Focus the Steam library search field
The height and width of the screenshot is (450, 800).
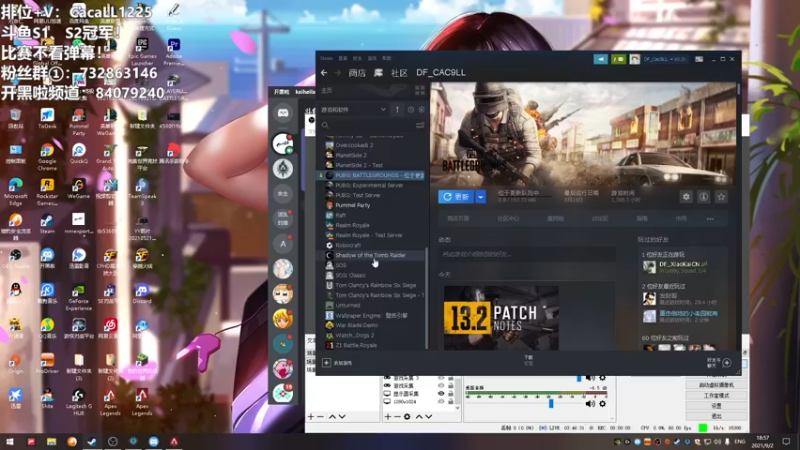368,125
